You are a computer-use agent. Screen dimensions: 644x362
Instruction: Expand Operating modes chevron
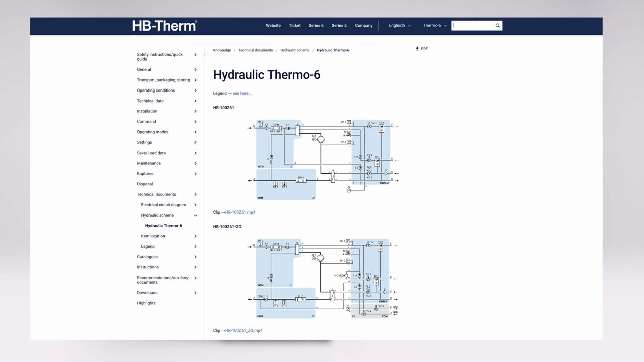pyautogui.click(x=195, y=132)
